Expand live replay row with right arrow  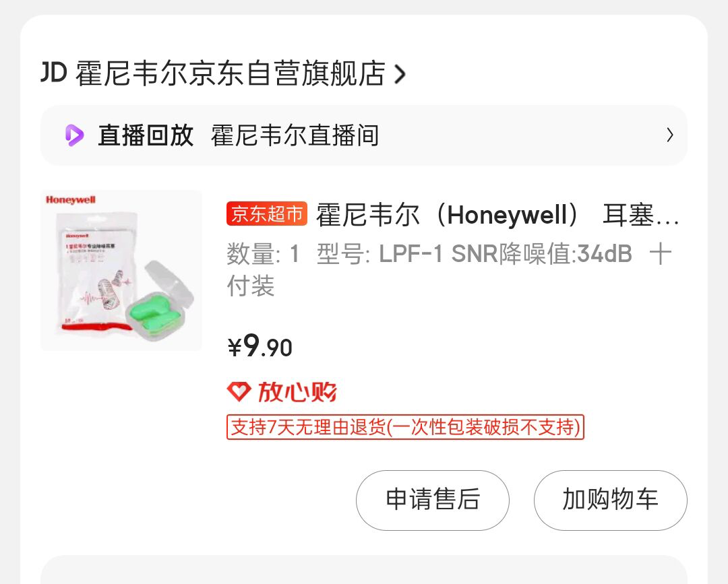tap(669, 135)
